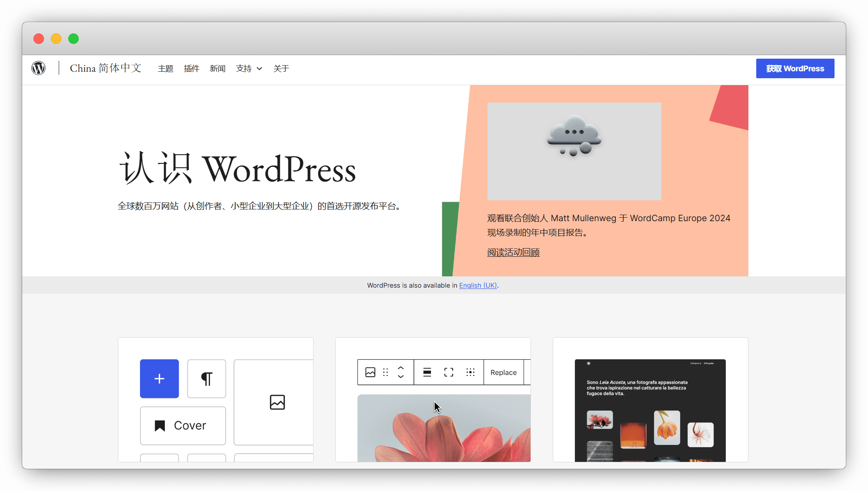Choose the Cover block button
The width and height of the screenshot is (868, 491).
click(x=183, y=425)
